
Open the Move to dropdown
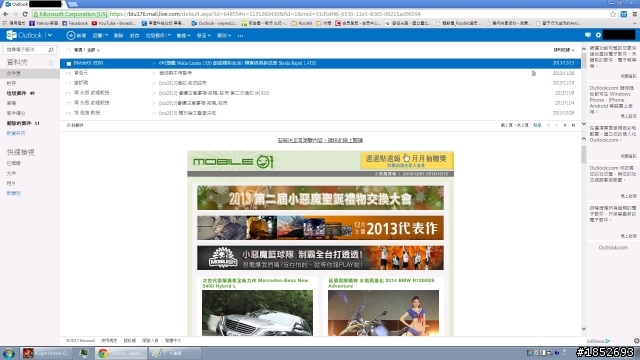(x=204, y=36)
